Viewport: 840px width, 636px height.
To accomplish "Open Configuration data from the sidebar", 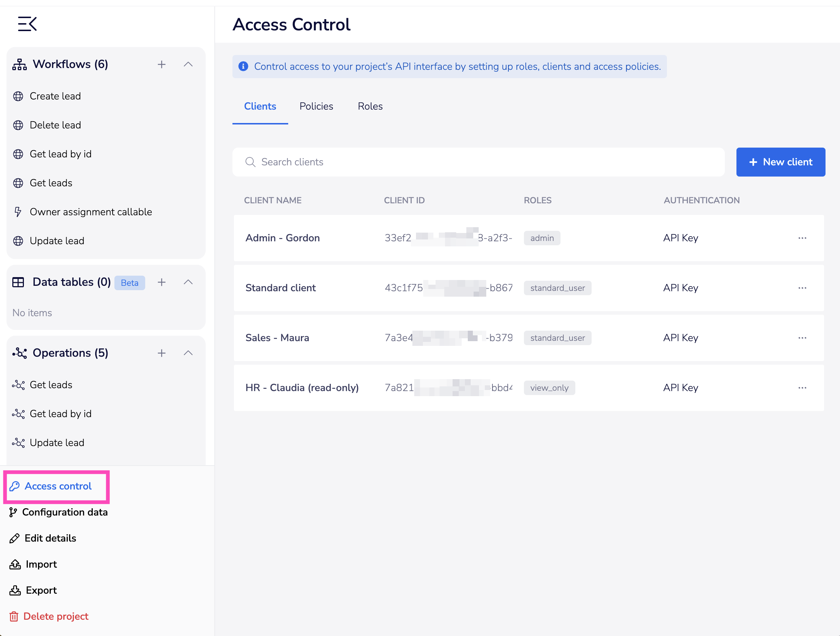I will click(x=65, y=512).
